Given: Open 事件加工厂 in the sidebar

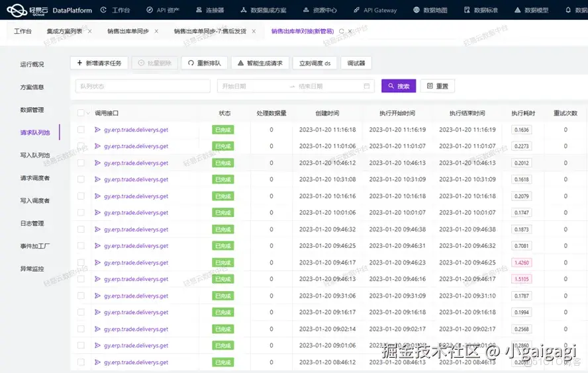Looking at the screenshot, I should pos(35,246).
